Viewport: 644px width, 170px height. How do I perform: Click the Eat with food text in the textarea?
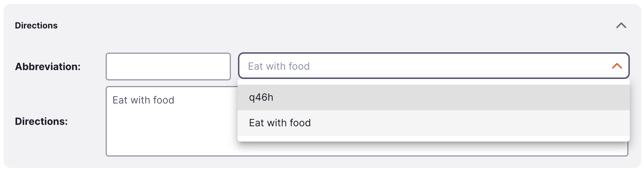(x=143, y=100)
